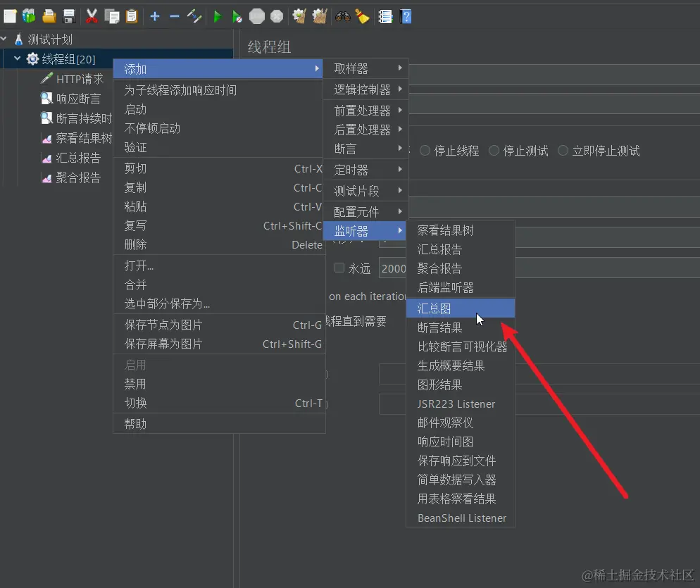Collapse the 测试计划 tree node
This screenshot has height=588, width=700.
(x=4, y=39)
